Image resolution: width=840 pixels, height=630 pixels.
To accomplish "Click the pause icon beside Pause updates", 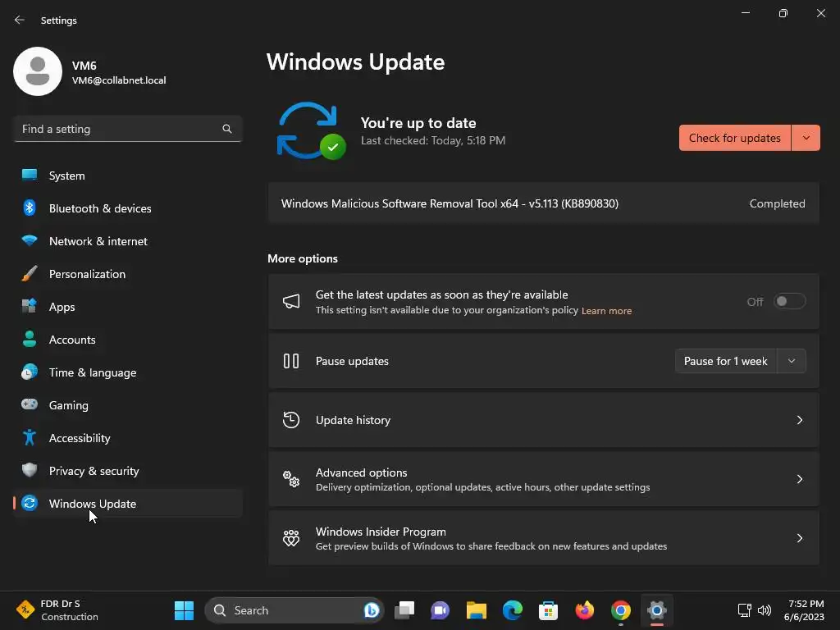I will 291,361.
